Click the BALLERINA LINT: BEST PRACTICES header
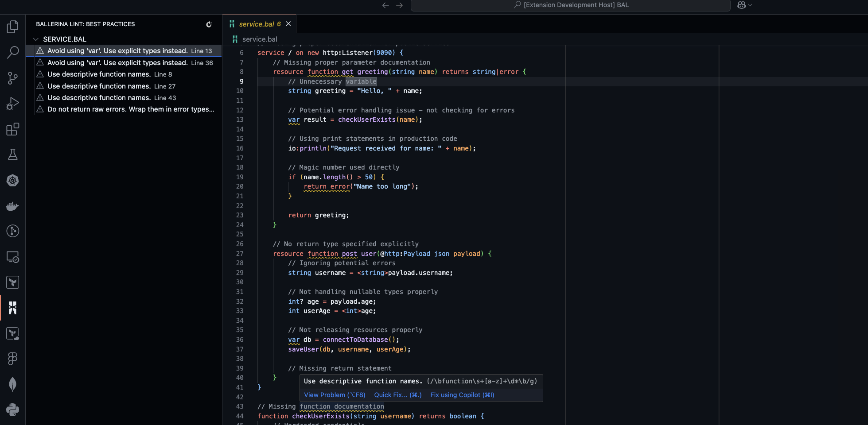This screenshot has height=425, width=868. click(x=86, y=24)
